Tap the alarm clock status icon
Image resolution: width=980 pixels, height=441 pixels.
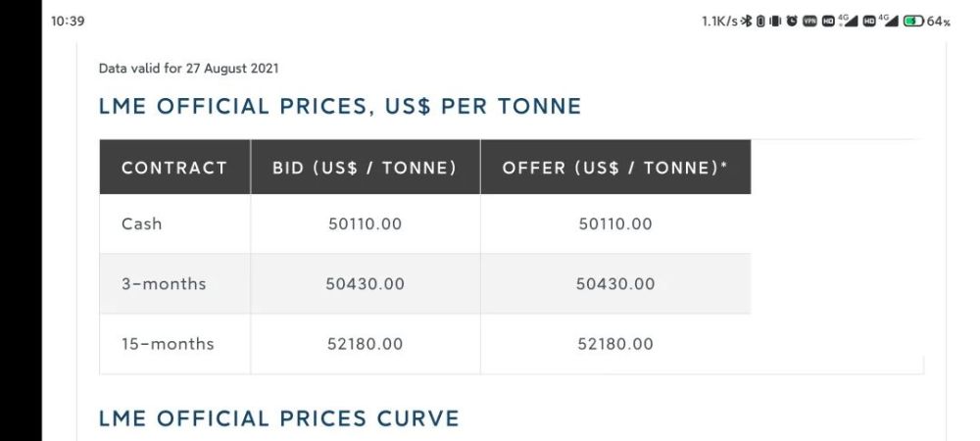[x=792, y=22]
